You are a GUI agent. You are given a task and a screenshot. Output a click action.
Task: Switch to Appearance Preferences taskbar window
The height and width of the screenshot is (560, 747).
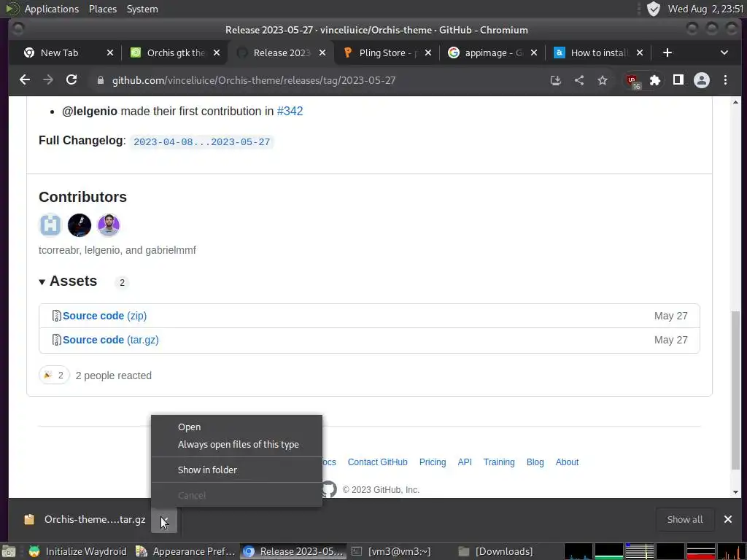click(185, 551)
